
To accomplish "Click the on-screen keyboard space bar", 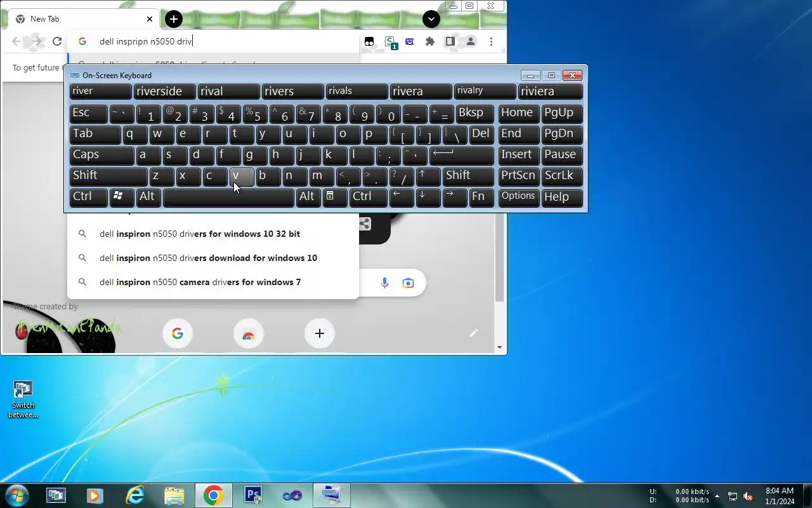I will (x=228, y=197).
